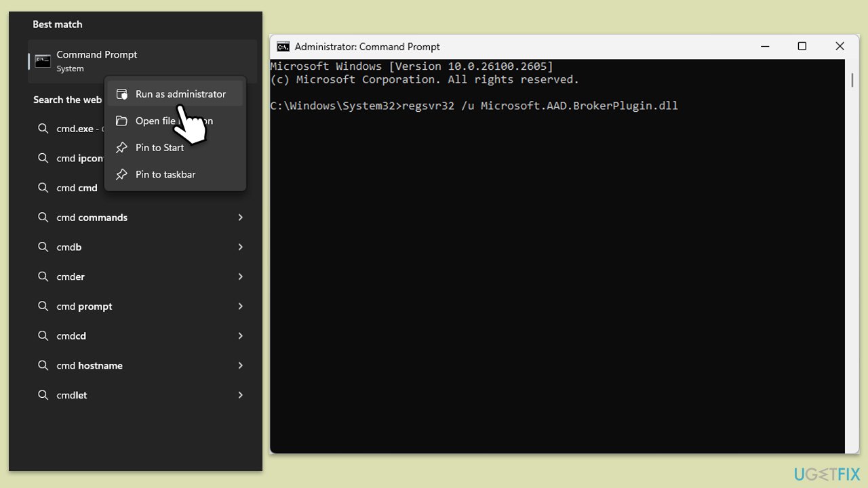
Task: Click the pin icon beside Pin to taskbar
Action: click(121, 174)
